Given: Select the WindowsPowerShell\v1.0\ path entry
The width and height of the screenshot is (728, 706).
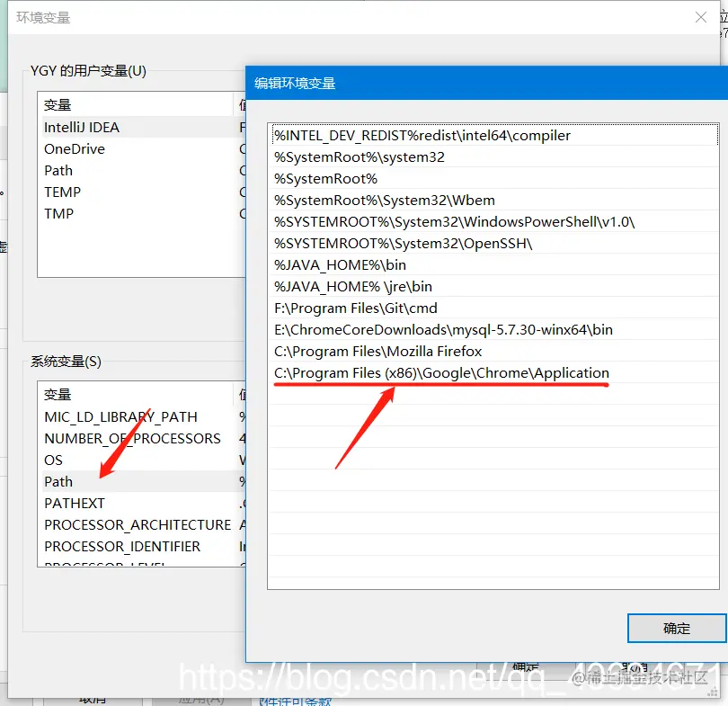Looking at the screenshot, I should point(493,221).
